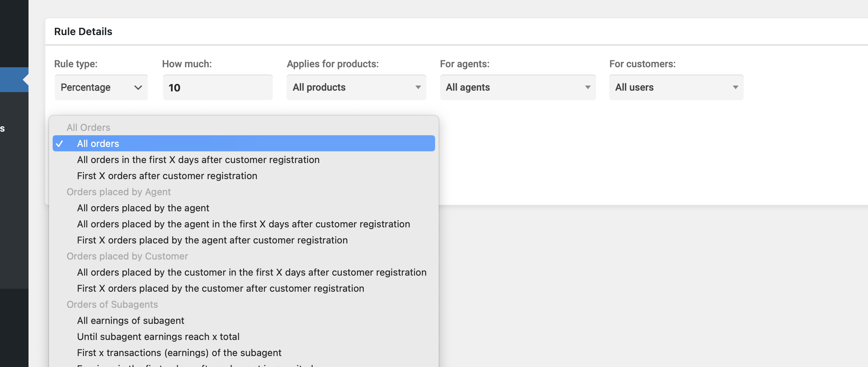The height and width of the screenshot is (367, 868).
Task: Pick agent orders in first X days option
Action: (244, 224)
